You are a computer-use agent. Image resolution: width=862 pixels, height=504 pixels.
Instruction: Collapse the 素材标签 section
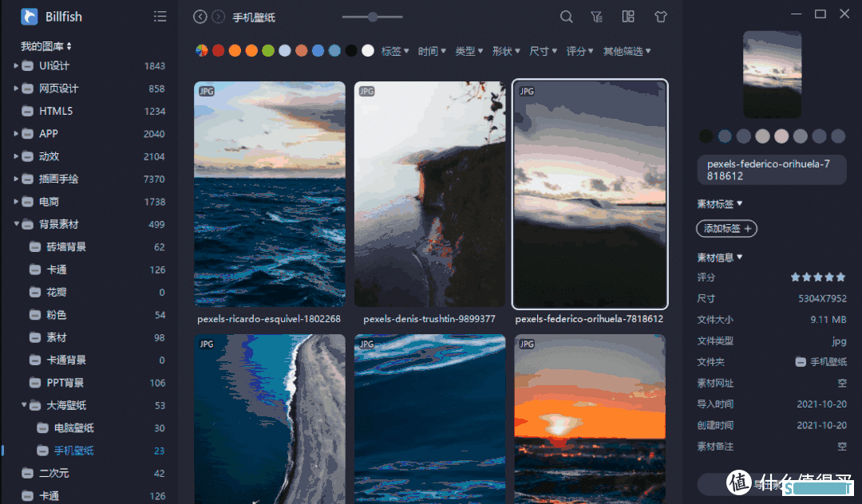[x=720, y=203]
